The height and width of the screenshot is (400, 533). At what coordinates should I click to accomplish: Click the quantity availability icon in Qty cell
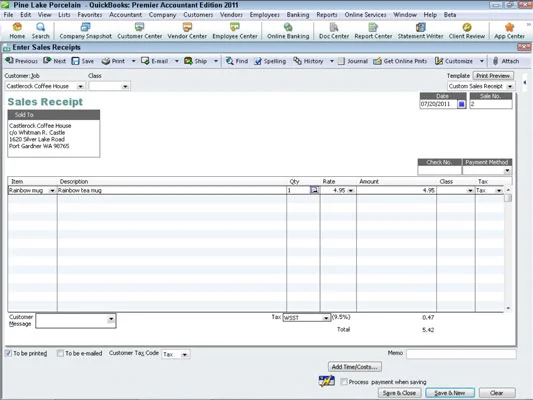tap(314, 190)
